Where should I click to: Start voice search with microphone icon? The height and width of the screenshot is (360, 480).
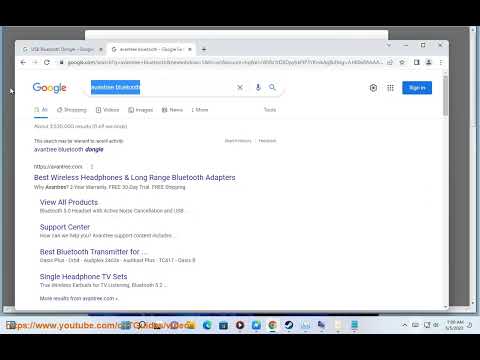tap(258, 87)
